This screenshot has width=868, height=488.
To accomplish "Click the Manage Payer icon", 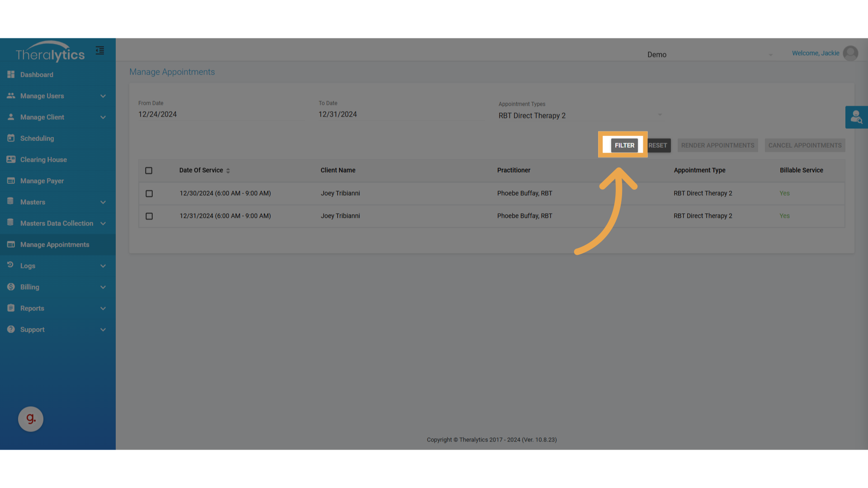I will (11, 181).
